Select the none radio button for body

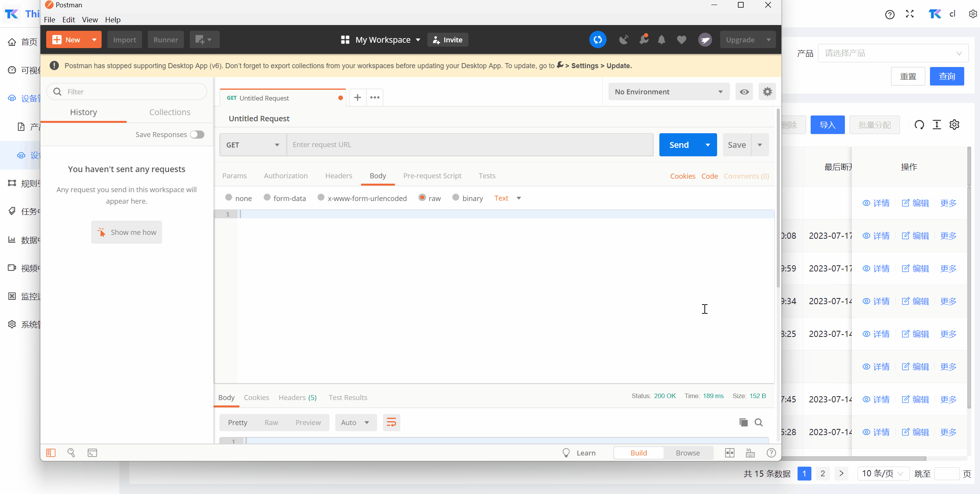coord(227,198)
